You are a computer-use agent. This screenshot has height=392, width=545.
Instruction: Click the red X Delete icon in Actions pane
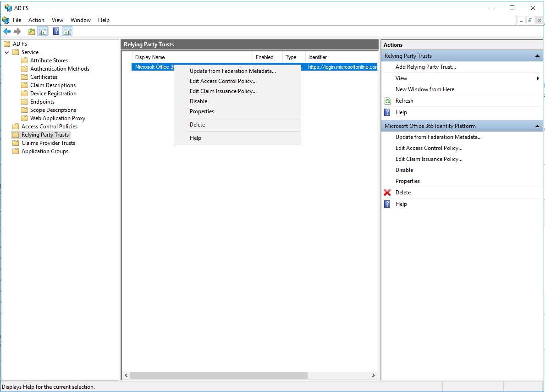(x=387, y=193)
